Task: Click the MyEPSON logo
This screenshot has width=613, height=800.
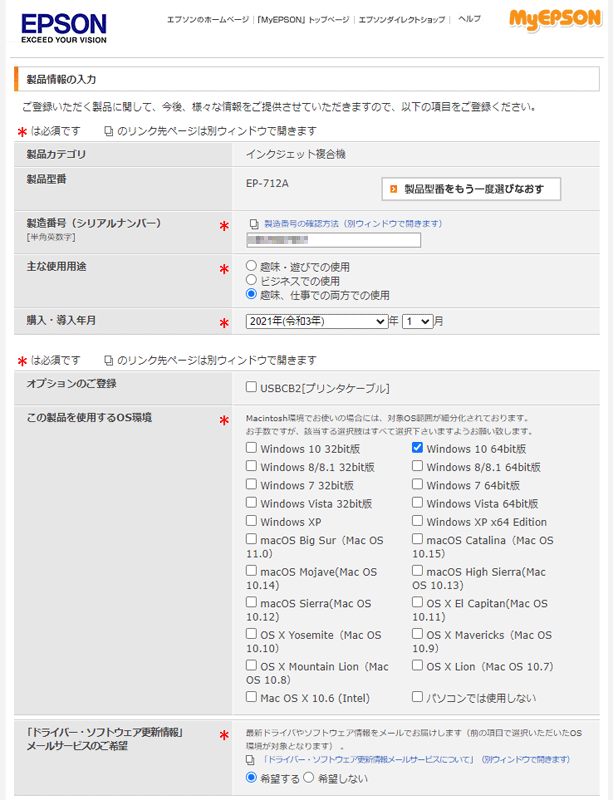Action: [x=555, y=19]
